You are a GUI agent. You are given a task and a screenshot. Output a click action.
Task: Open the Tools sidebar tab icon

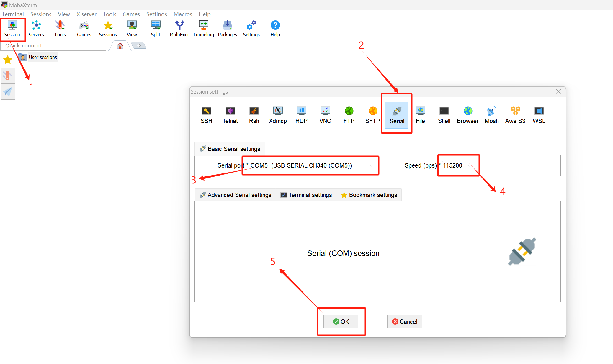pyautogui.click(x=8, y=76)
